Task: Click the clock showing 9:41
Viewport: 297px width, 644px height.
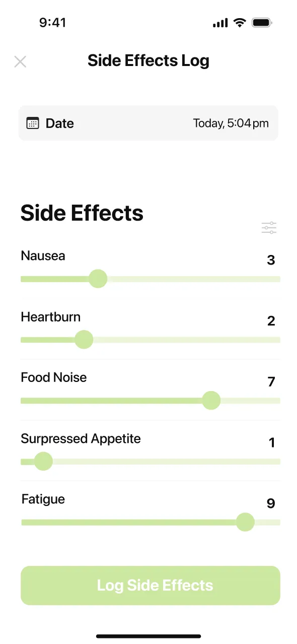Action: click(x=53, y=22)
